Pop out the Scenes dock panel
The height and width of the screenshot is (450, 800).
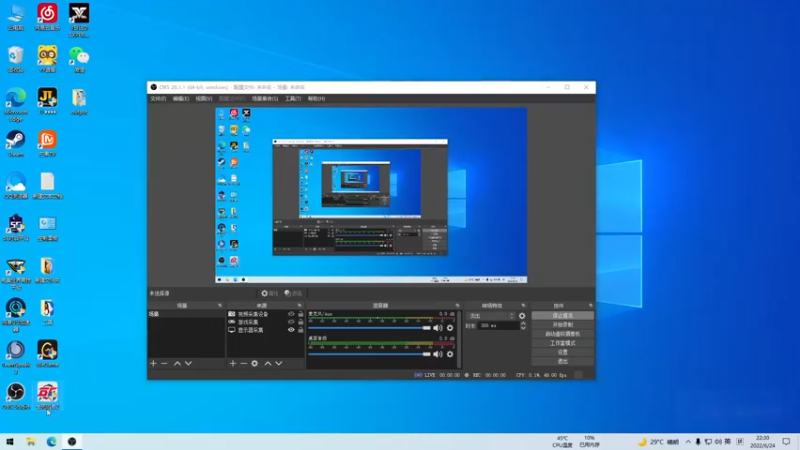click(x=220, y=306)
